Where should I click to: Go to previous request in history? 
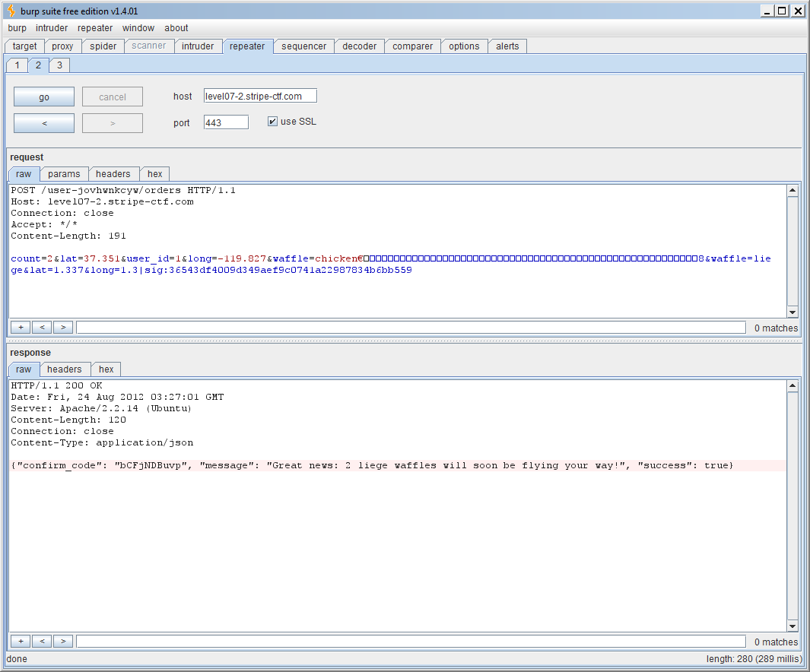pyautogui.click(x=44, y=123)
